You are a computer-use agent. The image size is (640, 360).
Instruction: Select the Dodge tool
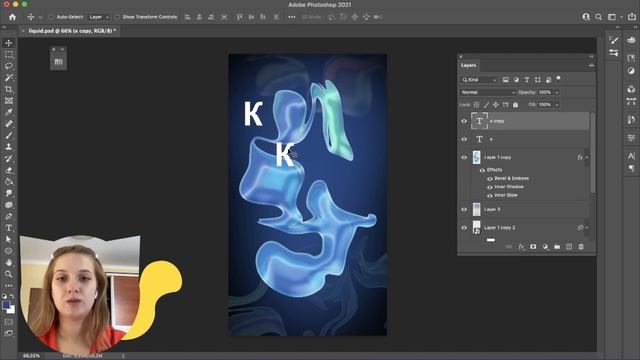pyautogui.click(x=9, y=205)
